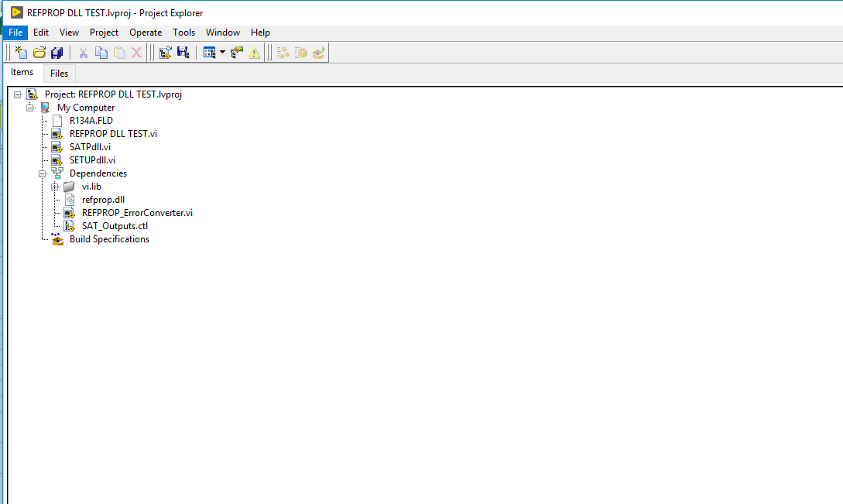The image size is (843, 504).
Task: Expand the vi.lib dependency folder
Action: tap(55, 186)
